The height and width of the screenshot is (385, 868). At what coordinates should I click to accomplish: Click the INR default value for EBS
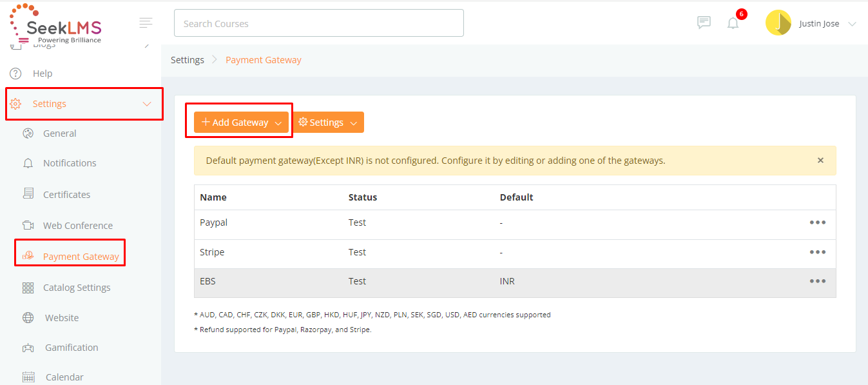(x=507, y=281)
